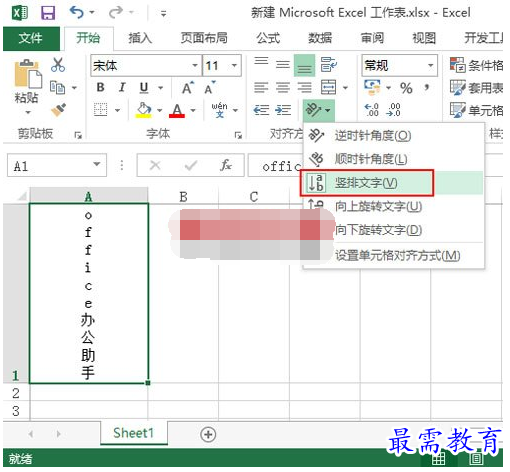Screen dimensions: 510x472
Task: Click the Save icon in the quick access toolbar
Action: [x=48, y=13]
